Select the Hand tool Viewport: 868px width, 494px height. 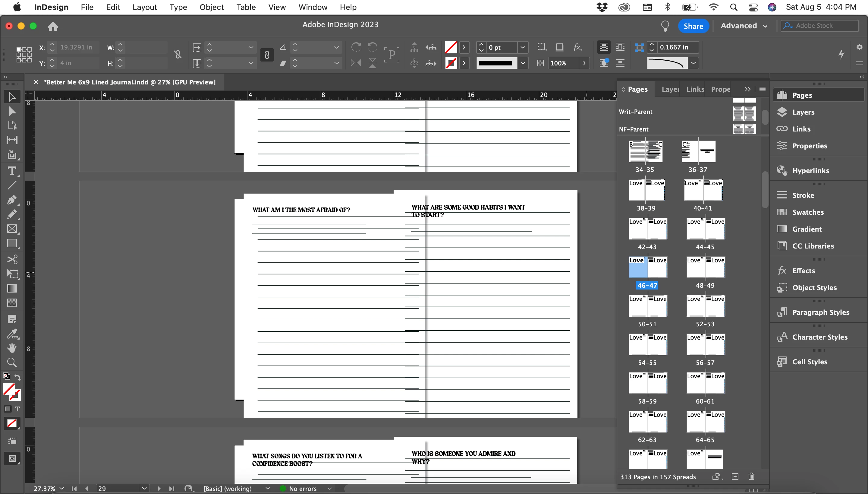tap(12, 348)
